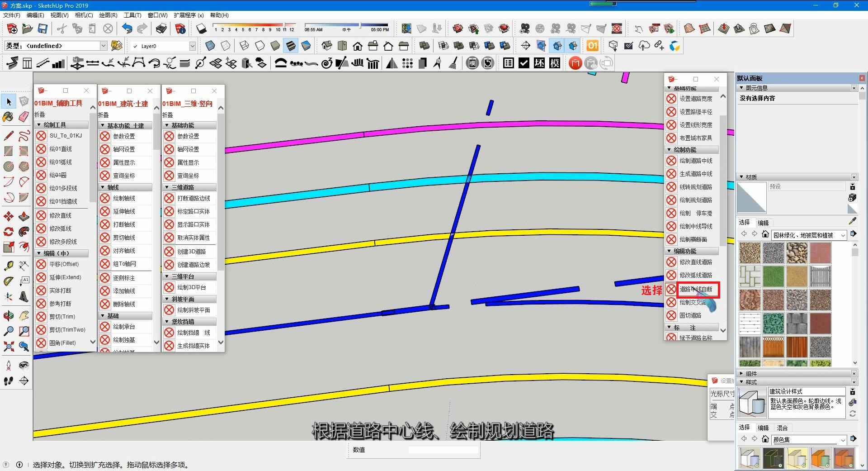This screenshot has height=471, width=868.
Task: Pick the Protractor tool
Action: pyautogui.click(x=9, y=281)
